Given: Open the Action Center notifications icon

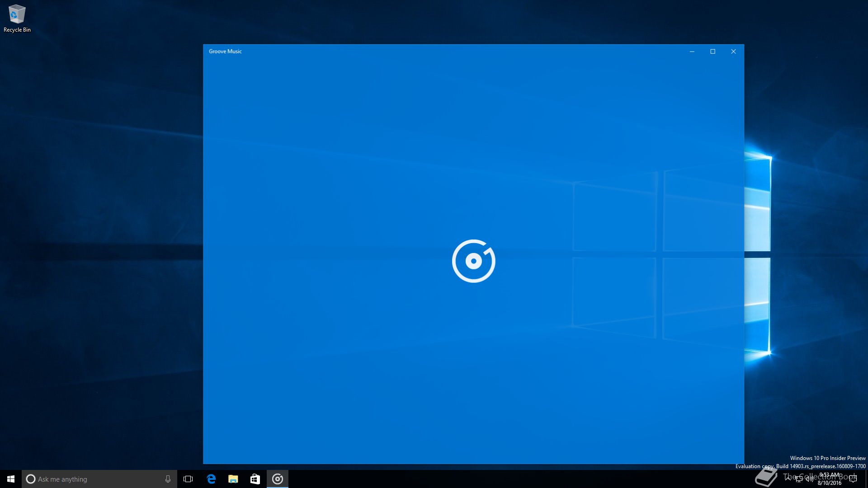Looking at the screenshot, I should (853, 479).
